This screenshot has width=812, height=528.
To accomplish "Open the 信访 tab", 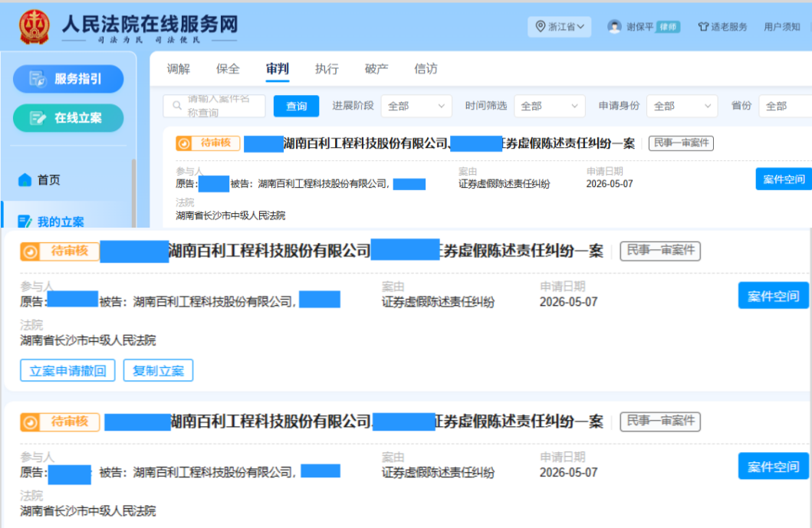I will click(426, 69).
